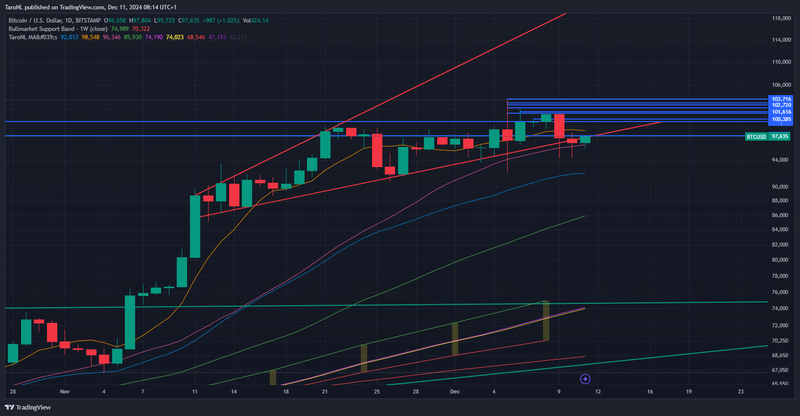Image resolution: width=800 pixels, height=416 pixels.
Task: Click the 78,000 price axis label
Action: (780, 276)
